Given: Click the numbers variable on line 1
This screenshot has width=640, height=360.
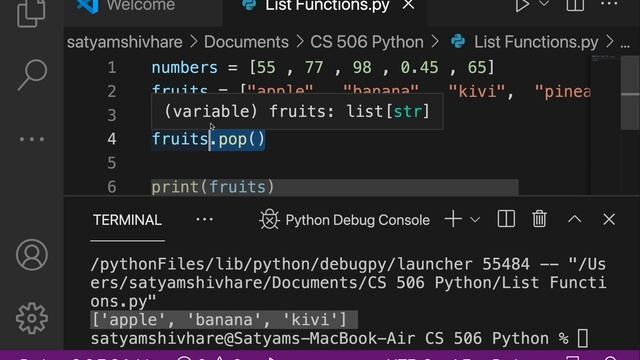Looking at the screenshot, I should point(184,67).
